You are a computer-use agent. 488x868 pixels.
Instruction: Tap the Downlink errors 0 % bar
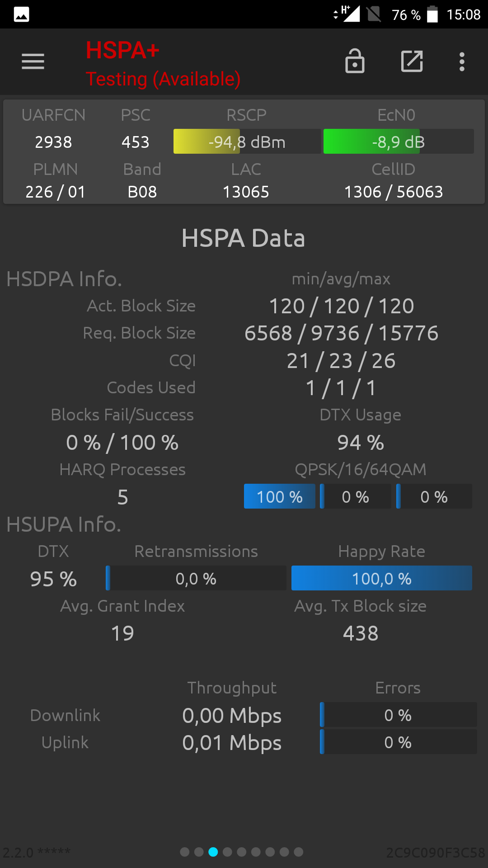coord(398,715)
